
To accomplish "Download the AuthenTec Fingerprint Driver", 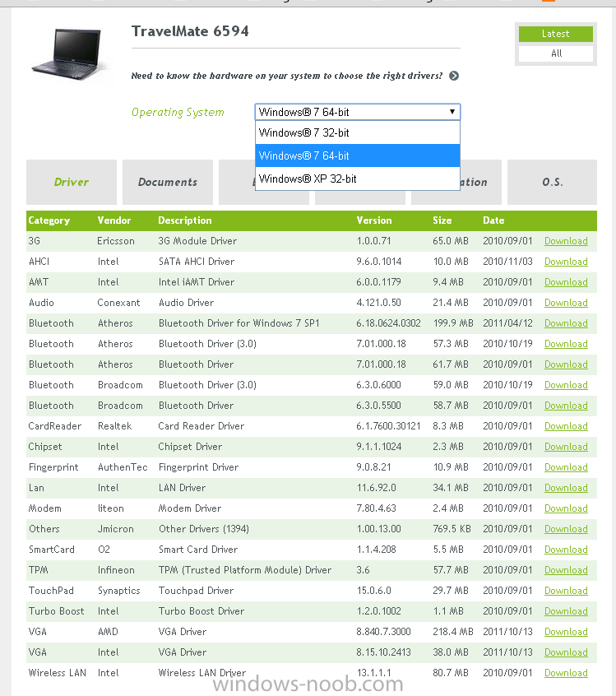I will 566,467.
